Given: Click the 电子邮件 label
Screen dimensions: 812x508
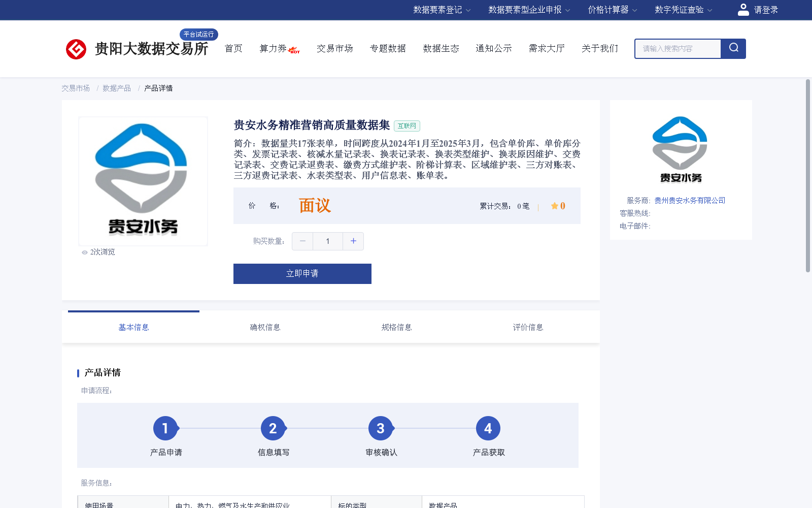Looking at the screenshot, I should 635,226.
